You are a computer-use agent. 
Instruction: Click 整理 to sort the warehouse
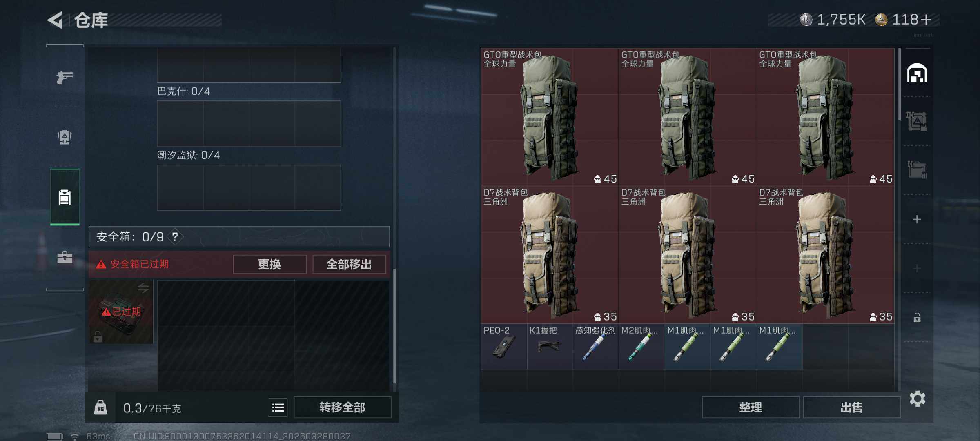click(x=751, y=407)
